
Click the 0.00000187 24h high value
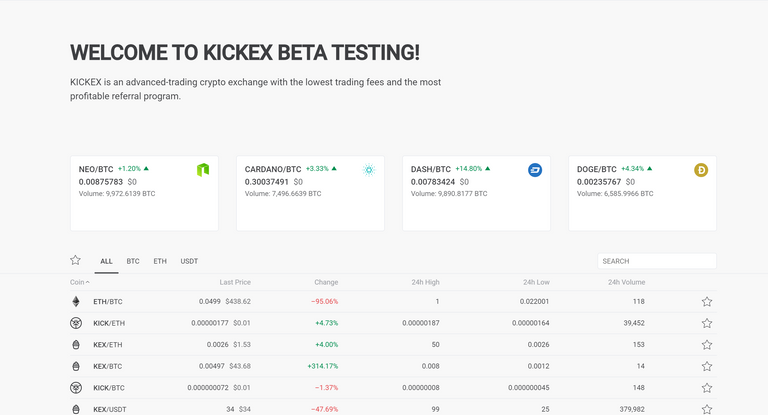click(421, 323)
